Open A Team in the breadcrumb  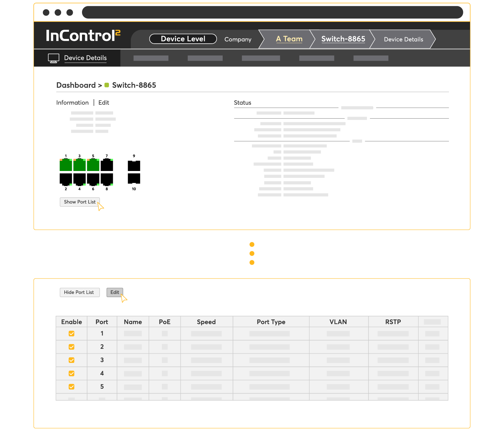tap(289, 39)
